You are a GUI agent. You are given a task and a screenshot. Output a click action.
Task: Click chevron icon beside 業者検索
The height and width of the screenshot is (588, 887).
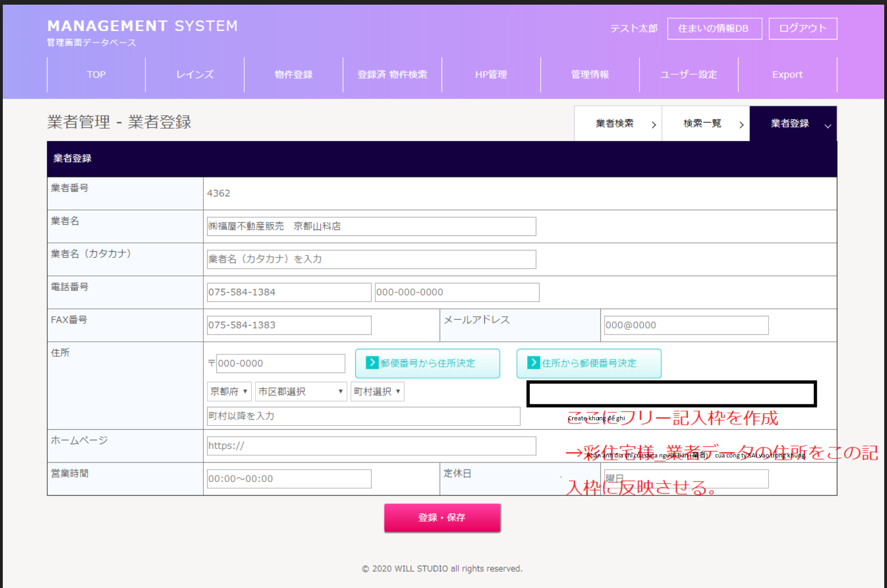653,124
